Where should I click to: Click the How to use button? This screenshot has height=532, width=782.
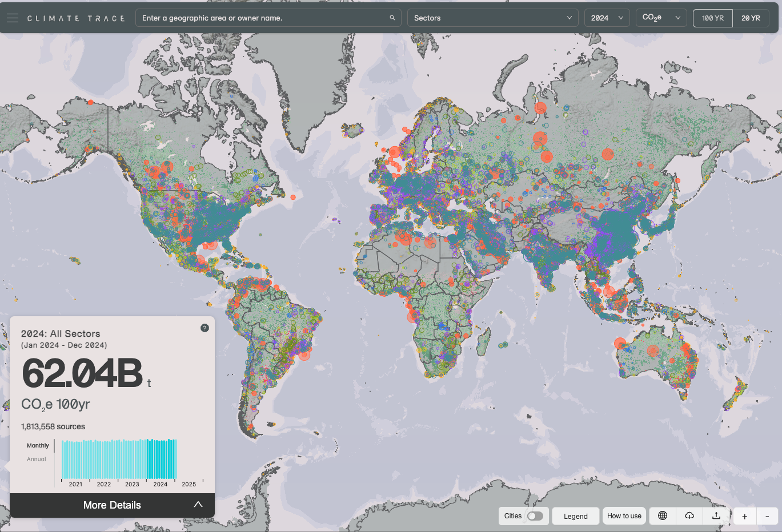(x=624, y=516)
